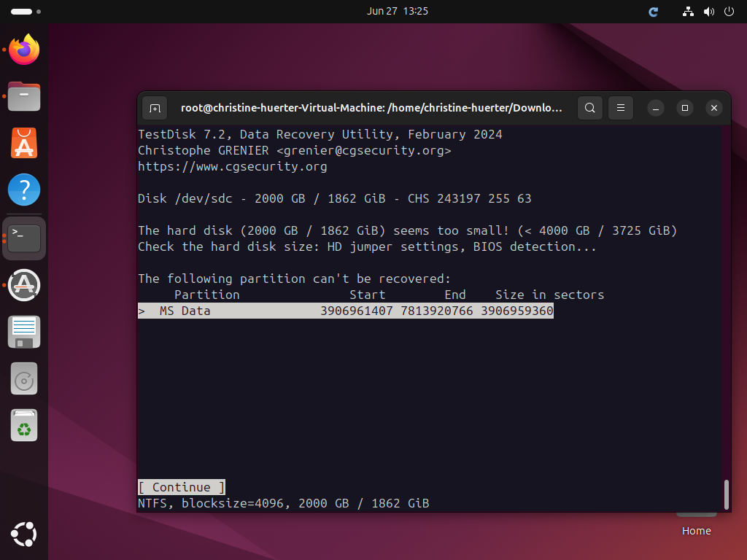Click the TestDisk 7.2 header line

click(320, 134)
